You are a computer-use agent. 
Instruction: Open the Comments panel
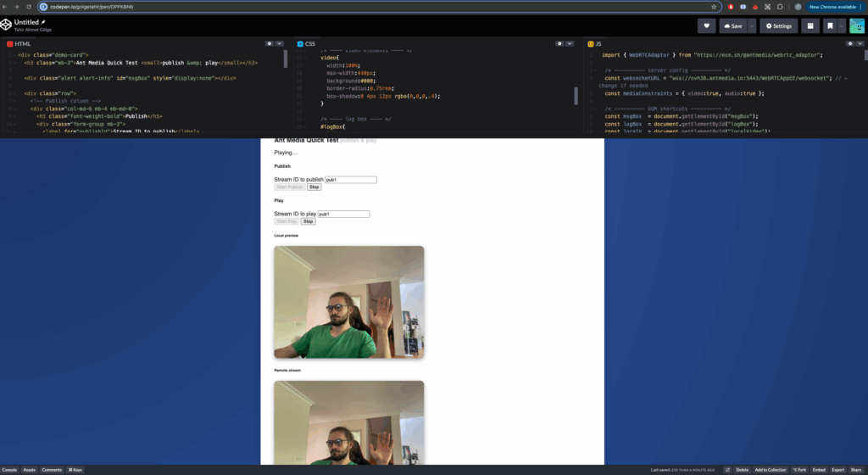click(52, 470)
